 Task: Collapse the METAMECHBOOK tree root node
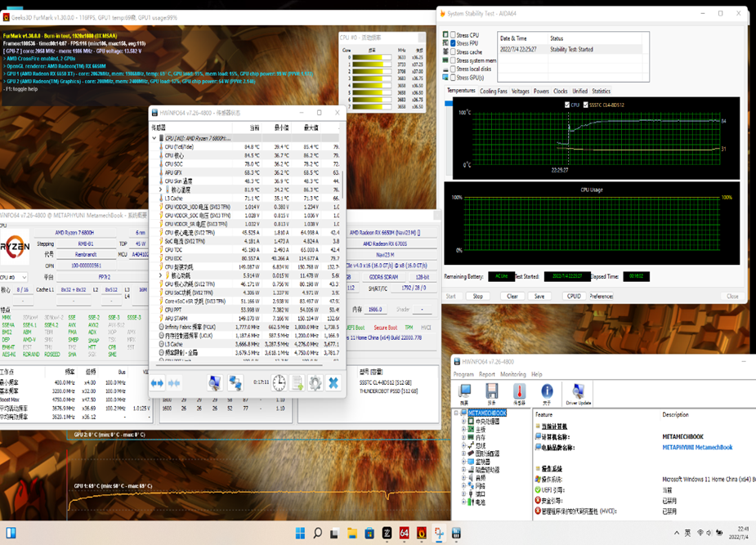click(x=457, y=413)
